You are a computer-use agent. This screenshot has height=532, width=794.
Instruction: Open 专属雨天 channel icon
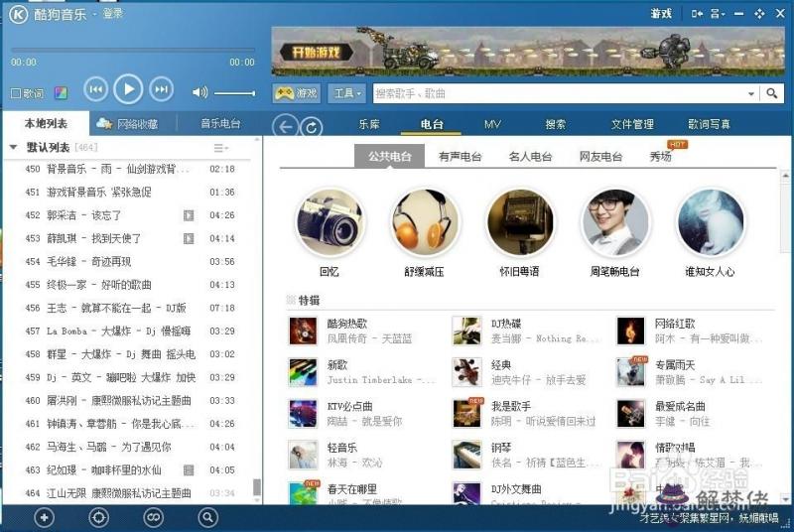tap(630, 372)
